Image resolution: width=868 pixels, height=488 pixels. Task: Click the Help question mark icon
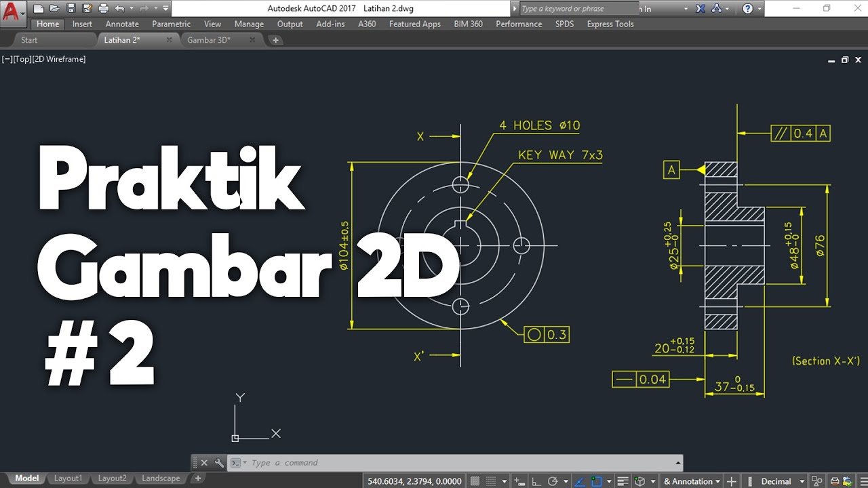click(747, 9)
